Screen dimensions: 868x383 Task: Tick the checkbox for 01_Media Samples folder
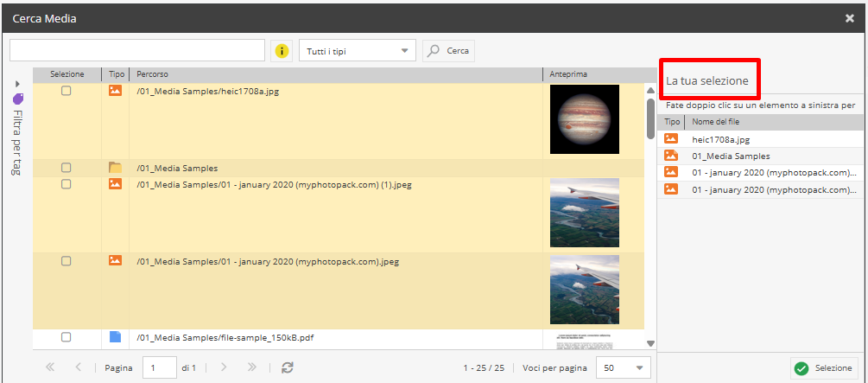point(67,168)
